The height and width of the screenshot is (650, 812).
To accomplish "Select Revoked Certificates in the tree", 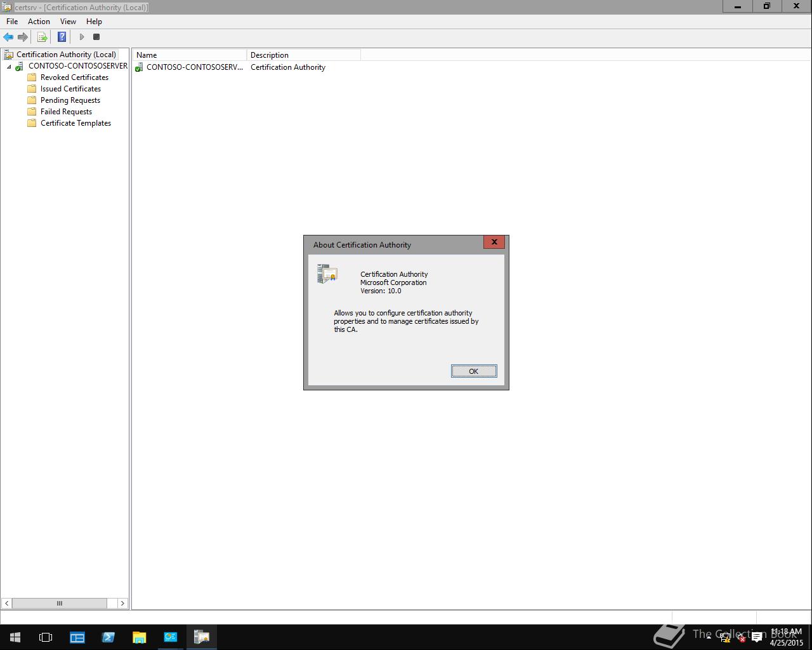I will tap(74, 77).
